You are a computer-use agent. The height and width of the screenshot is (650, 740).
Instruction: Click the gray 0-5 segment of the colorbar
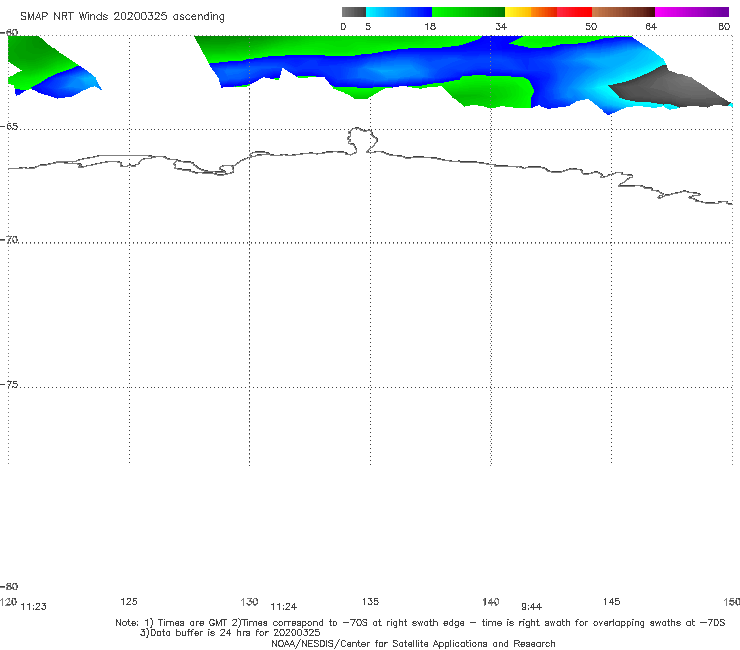tap(354, 12)
